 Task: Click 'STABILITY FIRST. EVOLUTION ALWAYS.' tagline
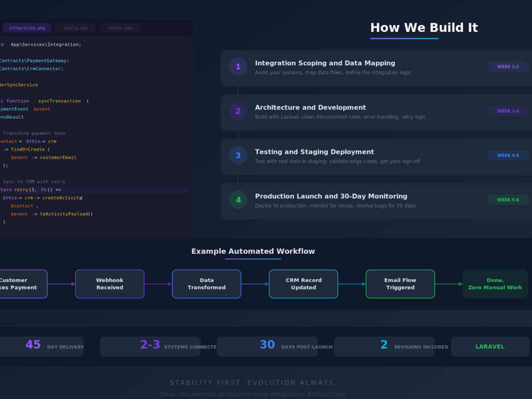tap(253, 383)
